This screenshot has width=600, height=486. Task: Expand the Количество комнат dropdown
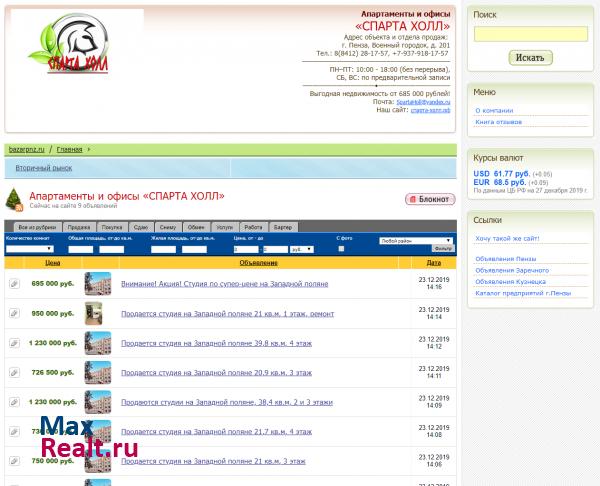pyautogui.click(x=29, y=249)
